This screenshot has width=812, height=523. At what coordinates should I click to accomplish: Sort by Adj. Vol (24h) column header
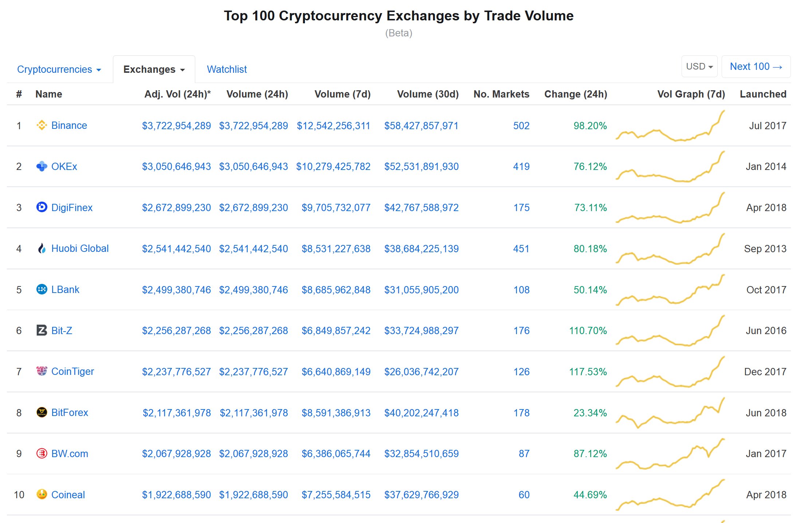(x=177, y=94)
